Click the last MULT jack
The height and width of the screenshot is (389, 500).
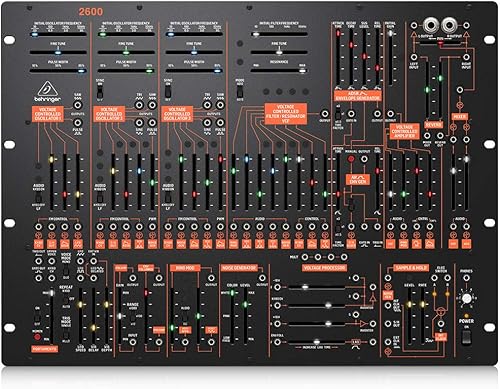click(344, 257)
